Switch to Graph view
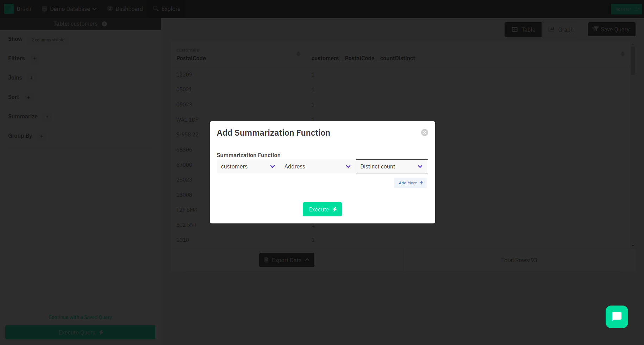Viewport: 644px width, 345px height. pos(561,30)
